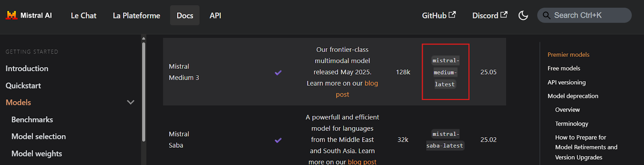Select Model selection in the sidebar
644x165 pixels.
click(x=39, y=136)
